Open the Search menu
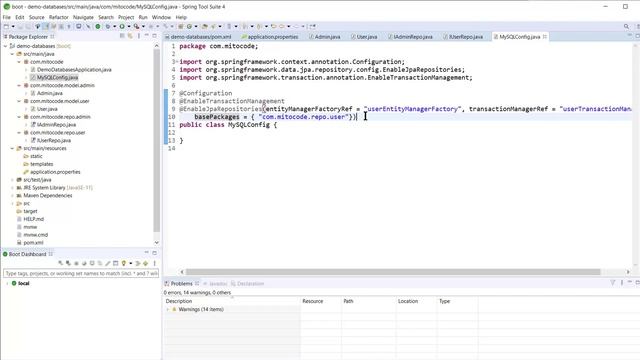The height and width of the screenshot is (360, 640). click(106, 17)
